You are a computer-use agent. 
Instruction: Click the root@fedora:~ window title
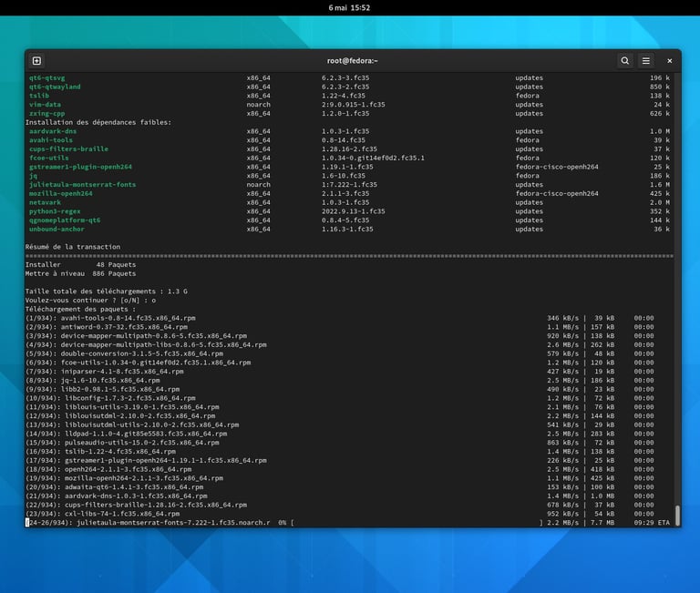point(352,61)
